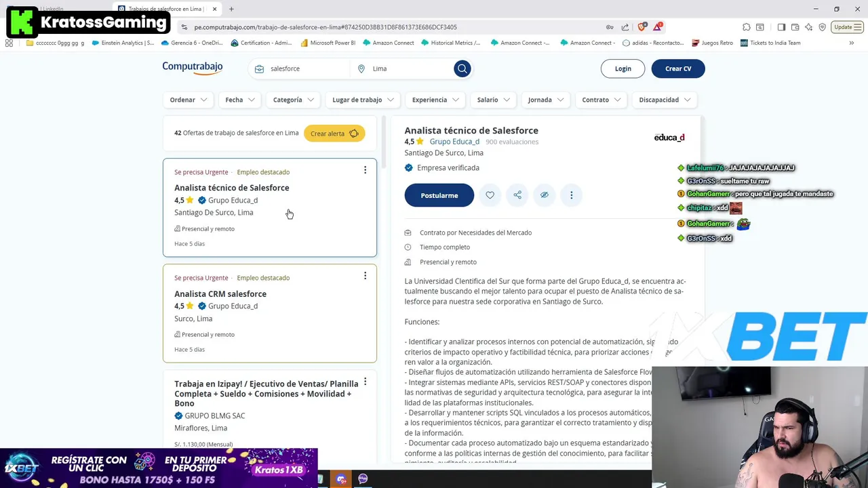Open the extensions puzzle icon

click(747, 27)
